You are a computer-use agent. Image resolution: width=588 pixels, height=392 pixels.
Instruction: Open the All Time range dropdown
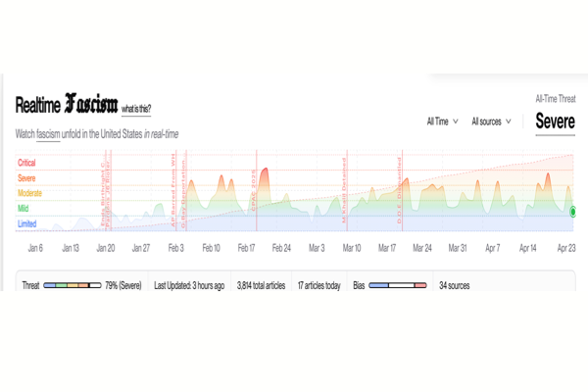click(442, 122)
